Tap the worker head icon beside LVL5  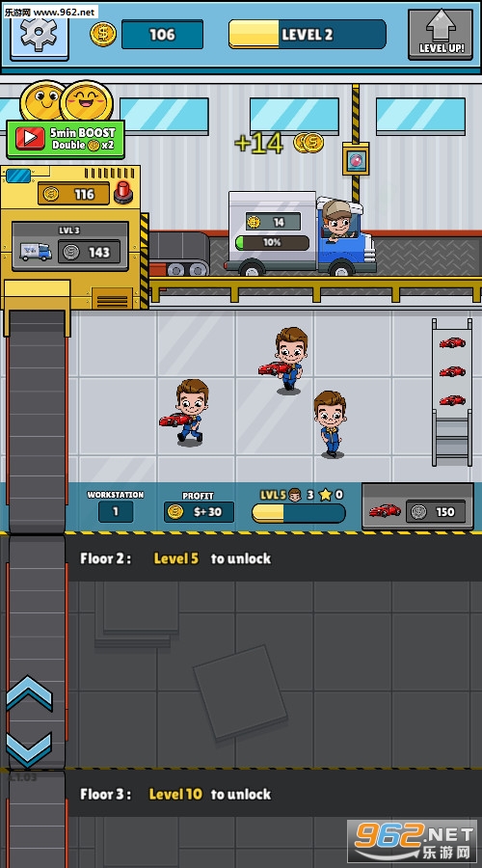(295, 495)
